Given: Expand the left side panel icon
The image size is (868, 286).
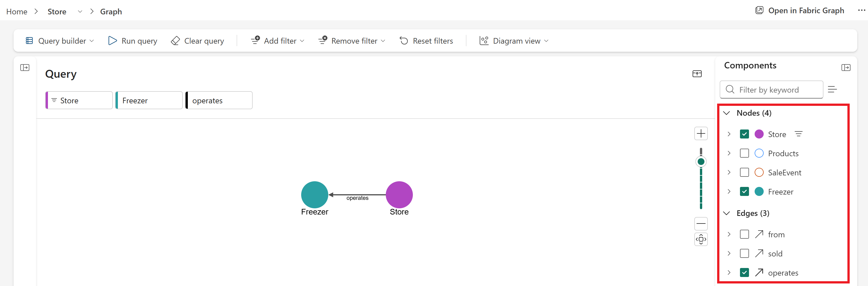Looking at the screenshot, I should pos(25,68).
